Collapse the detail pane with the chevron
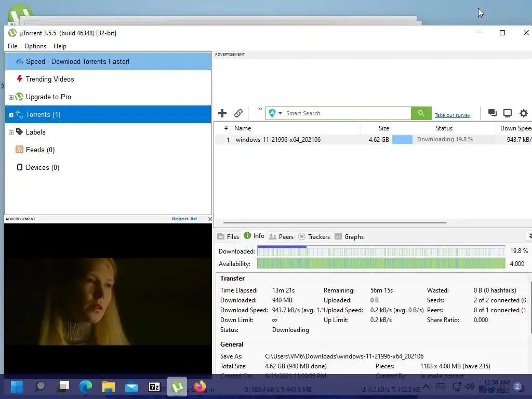Screen dimensions: 532x399 [x=529, y=236]
